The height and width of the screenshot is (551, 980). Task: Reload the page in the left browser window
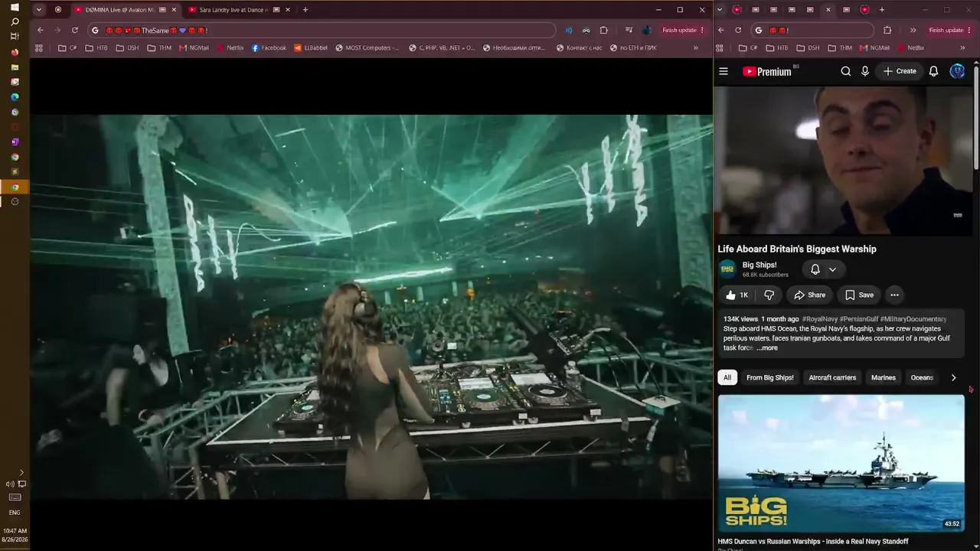pos(75,30)
